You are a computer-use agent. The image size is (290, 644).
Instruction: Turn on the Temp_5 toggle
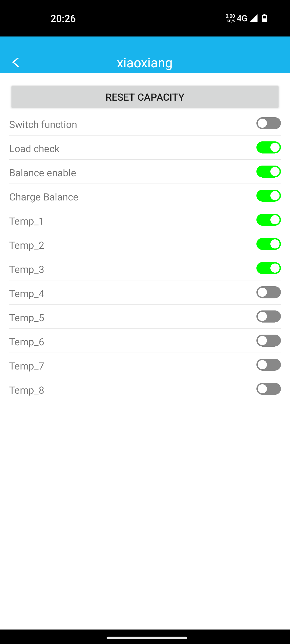pos(268,317)
